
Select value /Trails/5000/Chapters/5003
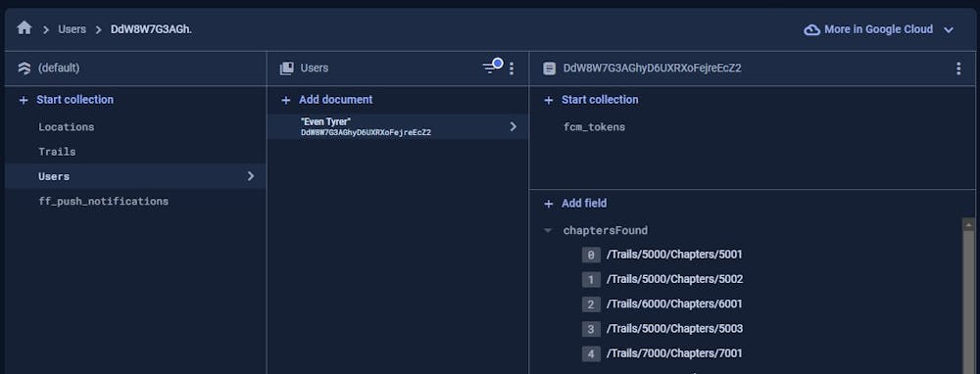pyautogui.click(x=674, y=328)
